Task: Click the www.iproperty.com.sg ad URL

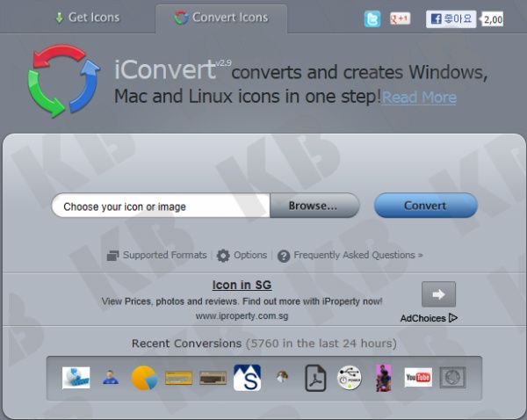Action: pos(242,316)
